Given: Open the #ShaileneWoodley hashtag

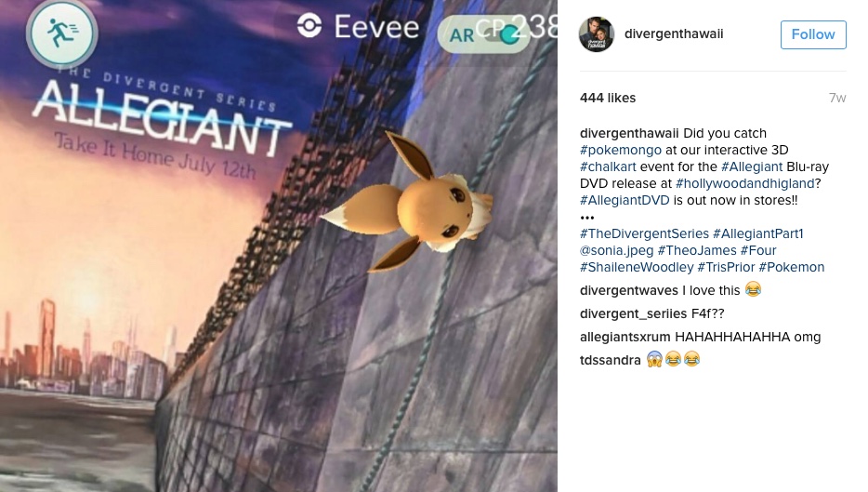Looking at the screenshot, I should coord(637,267).
